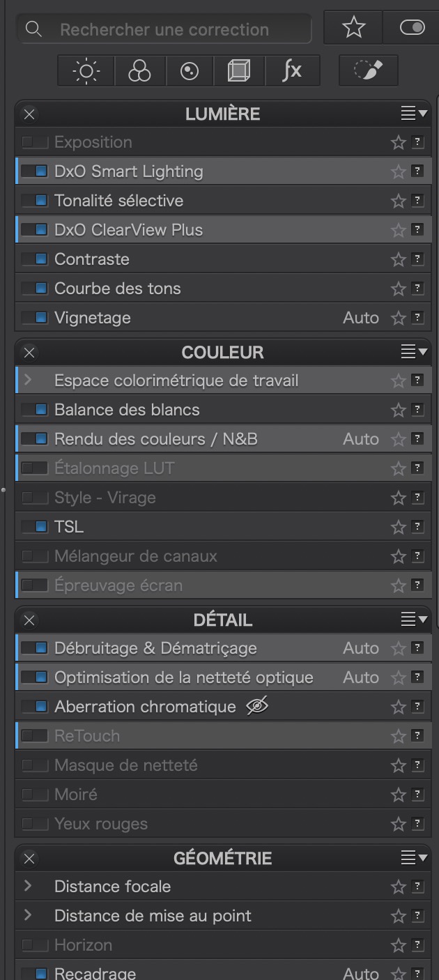Expand the Distance focale section
The height and width of the screenshot is (980, 439).
click(x=28, y=887)
